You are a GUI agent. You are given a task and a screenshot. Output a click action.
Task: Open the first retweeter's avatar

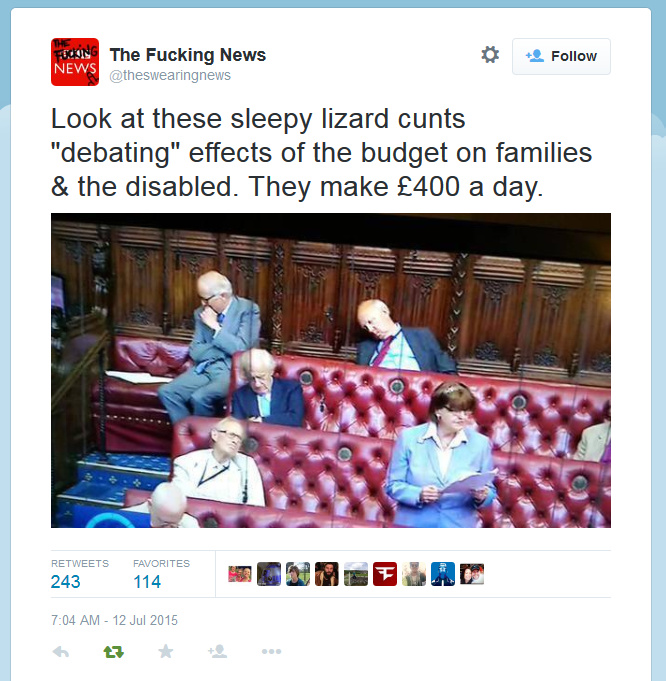point(240,574)
